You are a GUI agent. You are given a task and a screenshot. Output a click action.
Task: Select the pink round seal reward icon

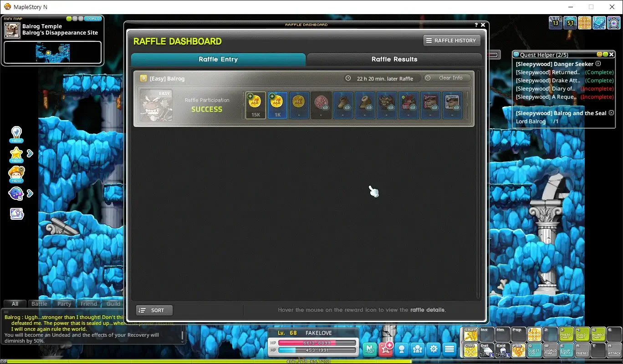(x=321, y=106)
